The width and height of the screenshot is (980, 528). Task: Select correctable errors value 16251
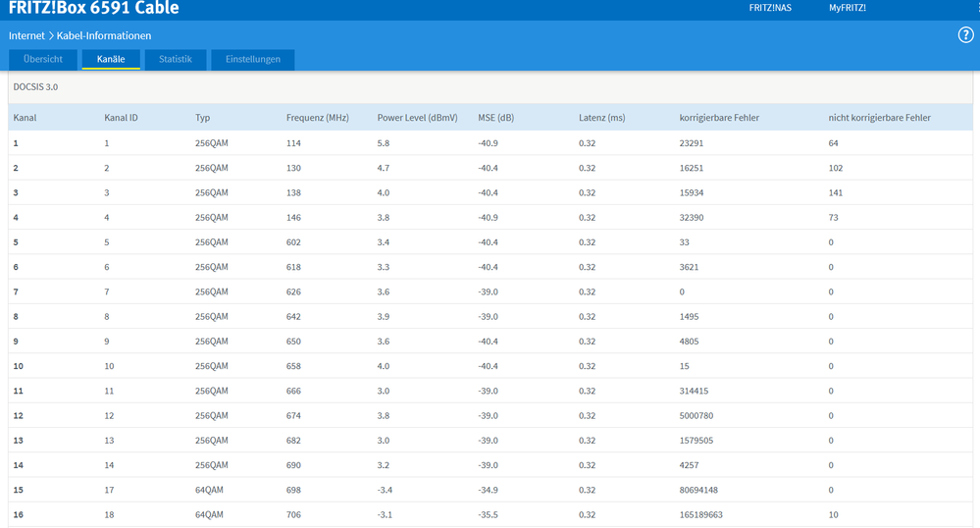[x=692, y=168]
